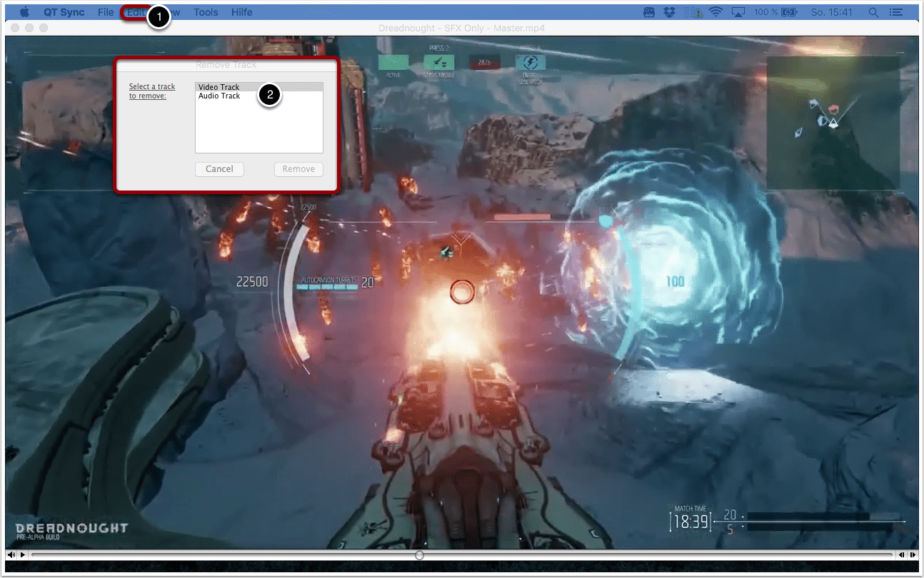The width and height of the screenshot is (924, 578).
Task: Step forward one frame in video
Action: pos(913,555)
